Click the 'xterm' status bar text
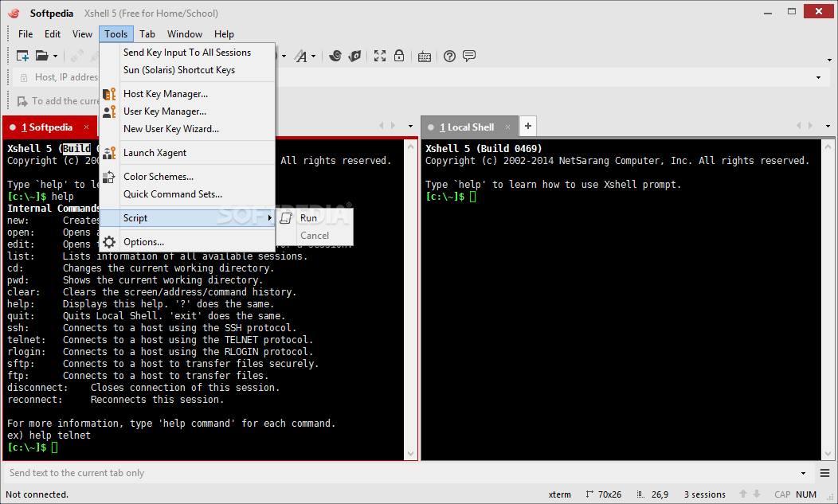838x504 pixels. 559,494
